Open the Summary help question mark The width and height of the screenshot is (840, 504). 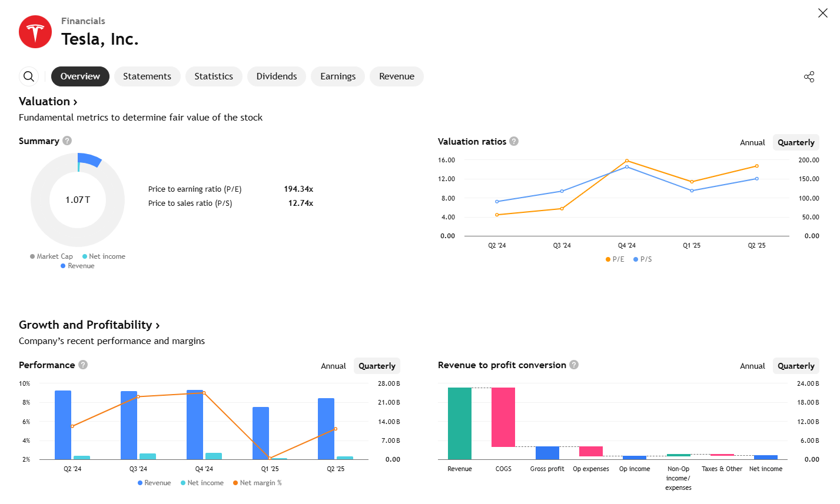67,141
